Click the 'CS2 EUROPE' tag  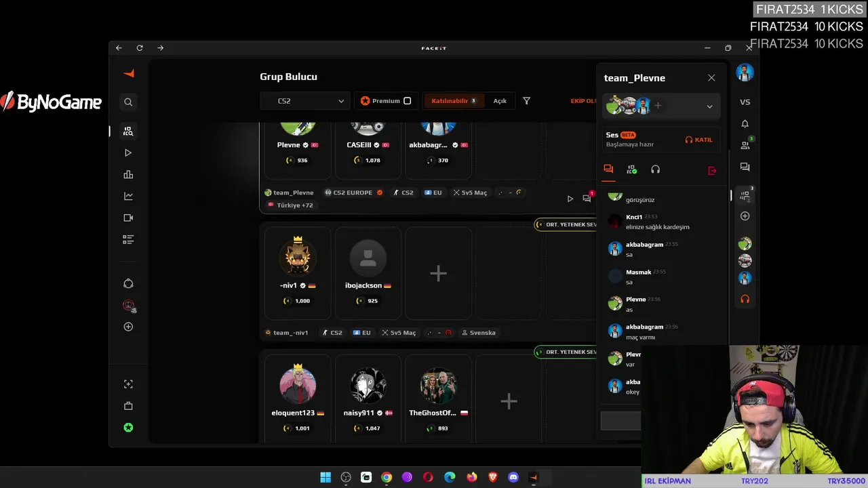[354, 193]
